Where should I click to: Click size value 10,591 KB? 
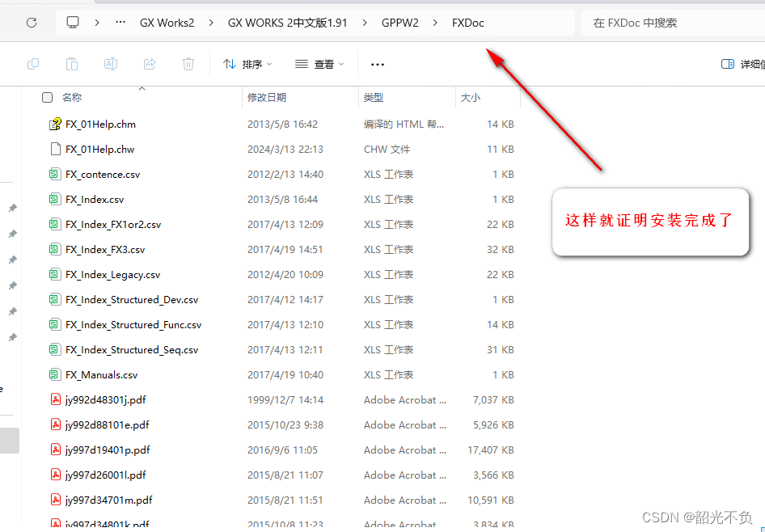[x=491, y=500]
